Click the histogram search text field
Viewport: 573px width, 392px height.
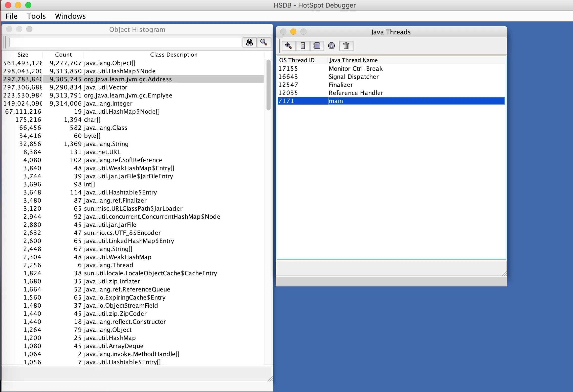point(125,42)
